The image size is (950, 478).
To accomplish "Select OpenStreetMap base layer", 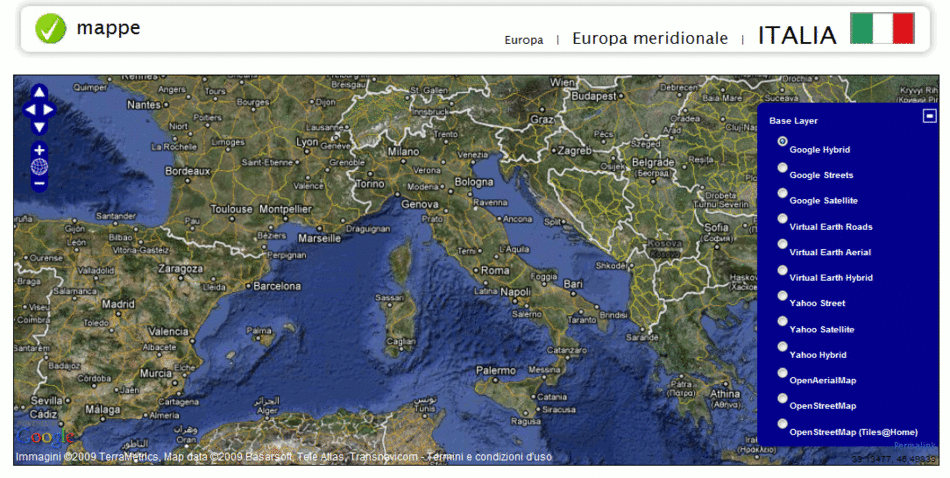I will 783,398.
